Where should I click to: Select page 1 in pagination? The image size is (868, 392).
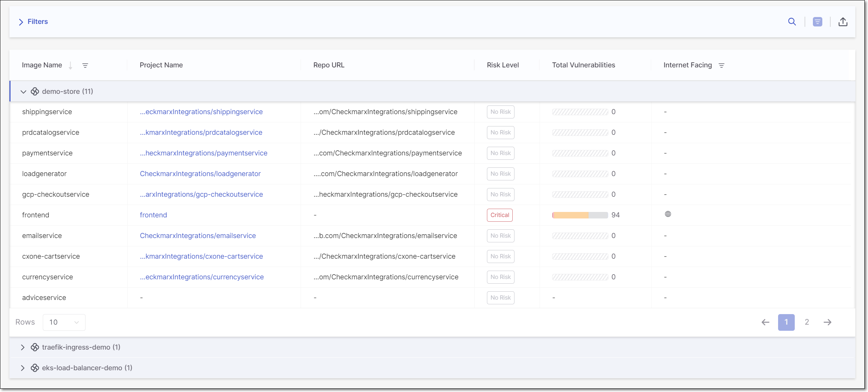pos(786,322)
